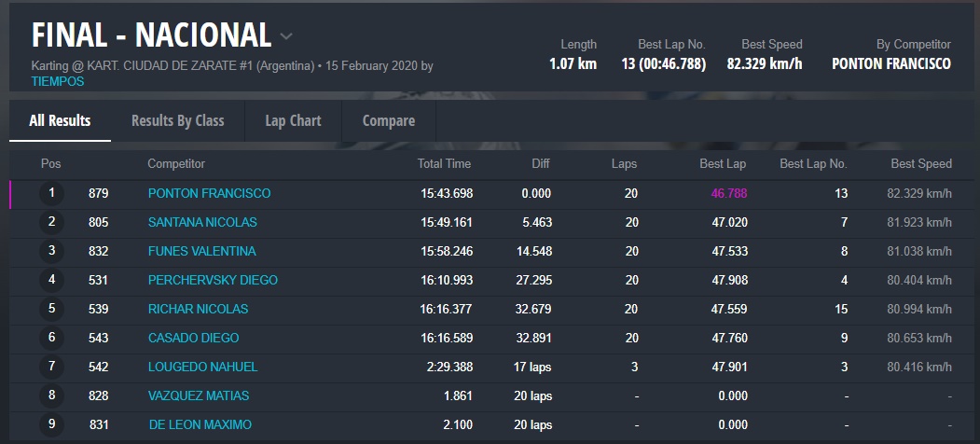
Task: Open RICHAR NICOLAS competitor link
Action: (x=198, y=309)
